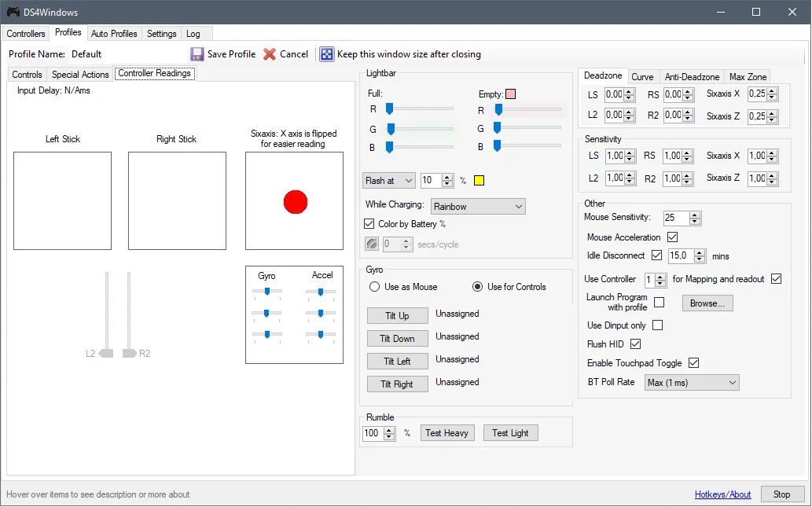The height and width of the screenshot is (507, 812).
Task: Increase Mouse Sensitivity spinner value
Action: click(695, 215)
